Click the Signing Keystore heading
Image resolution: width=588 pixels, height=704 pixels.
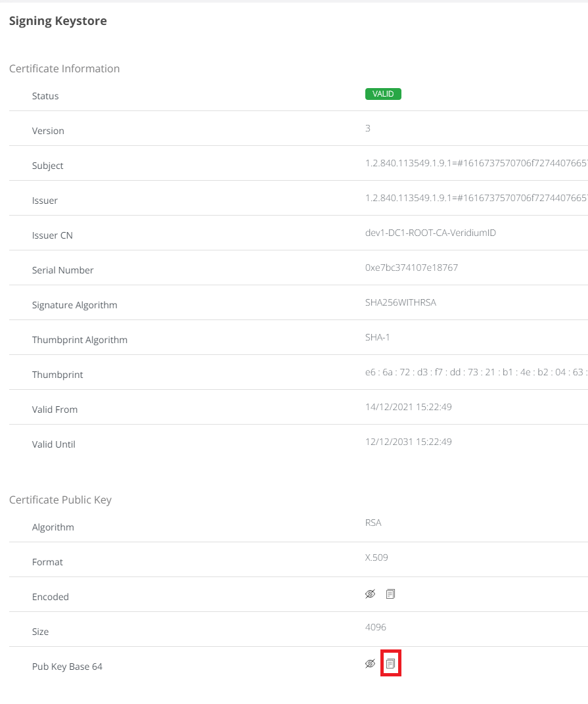[58, 21]
